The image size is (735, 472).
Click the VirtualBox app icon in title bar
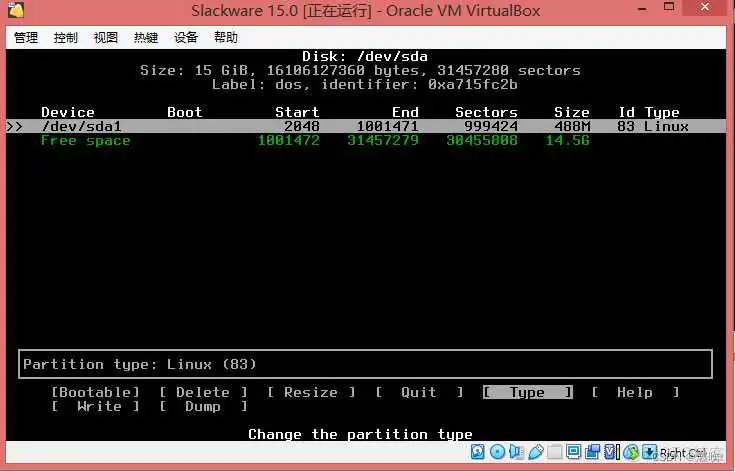[16, 10]
